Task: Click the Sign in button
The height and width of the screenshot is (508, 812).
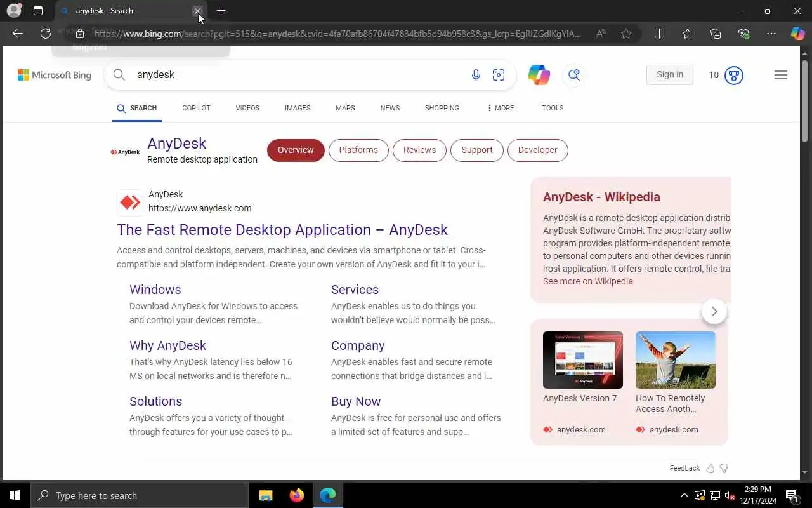Action: coord(670,75)
